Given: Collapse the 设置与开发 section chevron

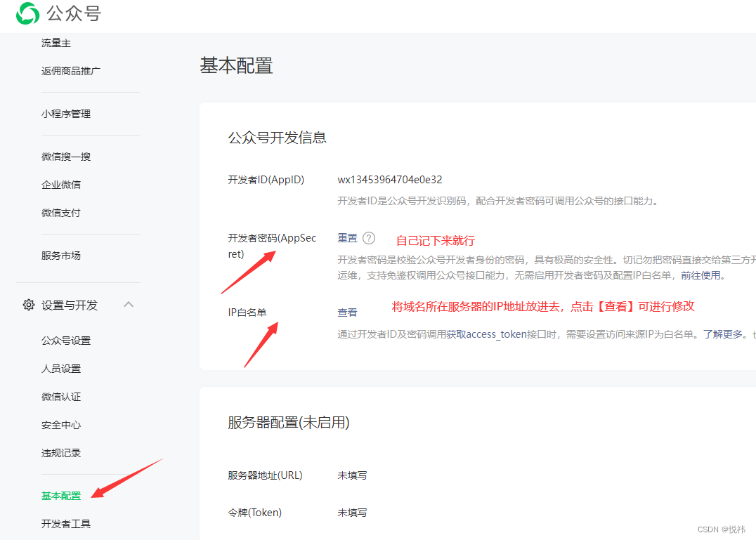Looking at the screenshot, I should pos(129,305).
